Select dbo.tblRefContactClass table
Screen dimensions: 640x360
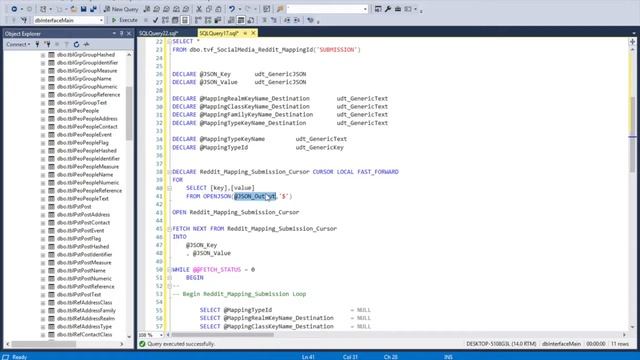(x=84, y=335)
